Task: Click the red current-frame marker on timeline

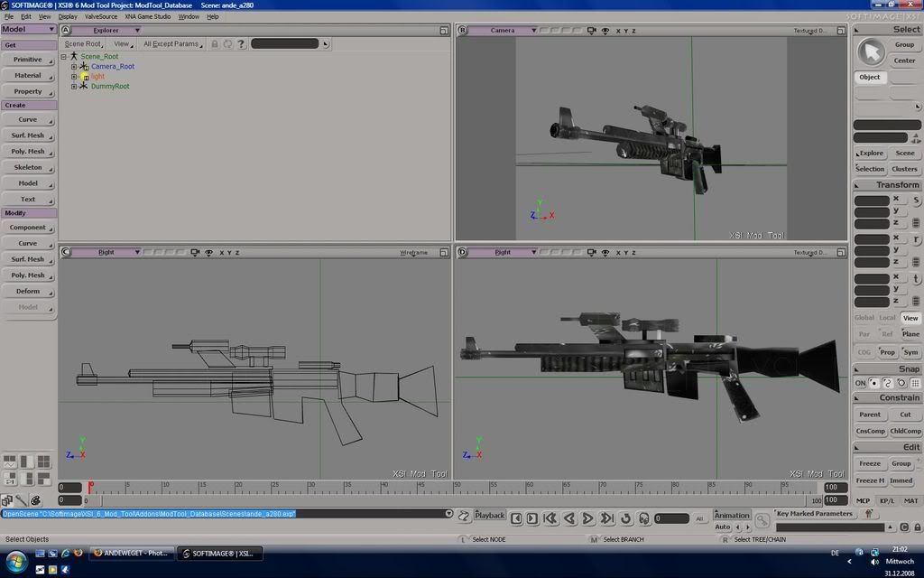Action: pos(90,487)
